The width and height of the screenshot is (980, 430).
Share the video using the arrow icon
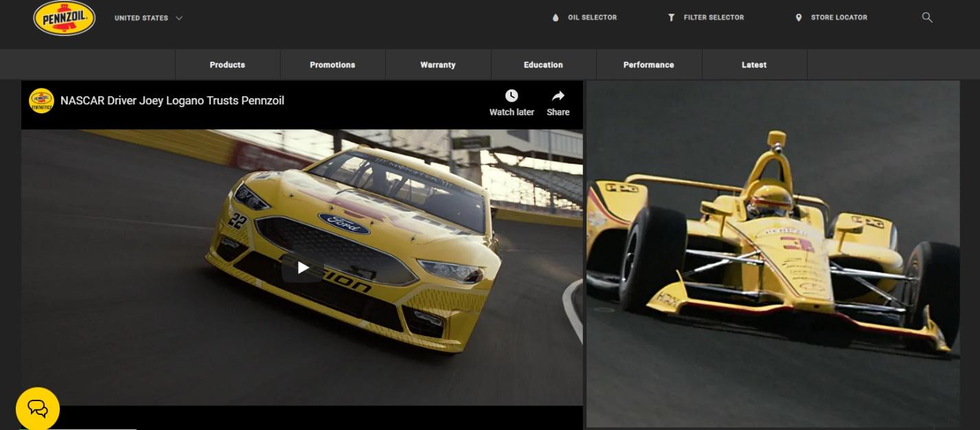click(558, 96)
